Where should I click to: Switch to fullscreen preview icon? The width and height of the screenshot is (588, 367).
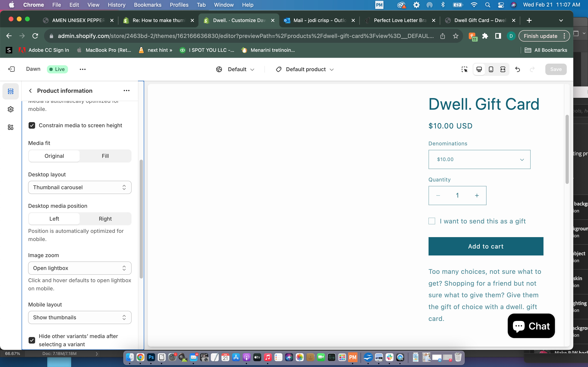click(x=503, y=69)
